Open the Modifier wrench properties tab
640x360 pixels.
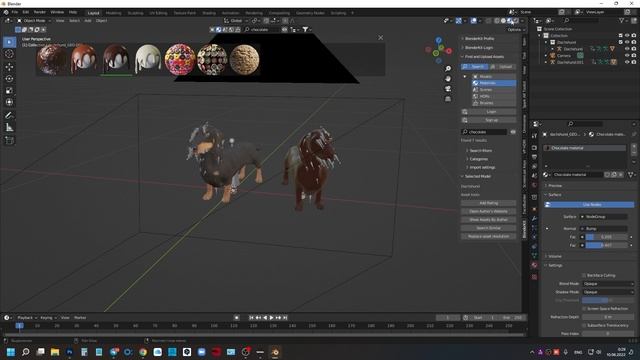[535, 219]
